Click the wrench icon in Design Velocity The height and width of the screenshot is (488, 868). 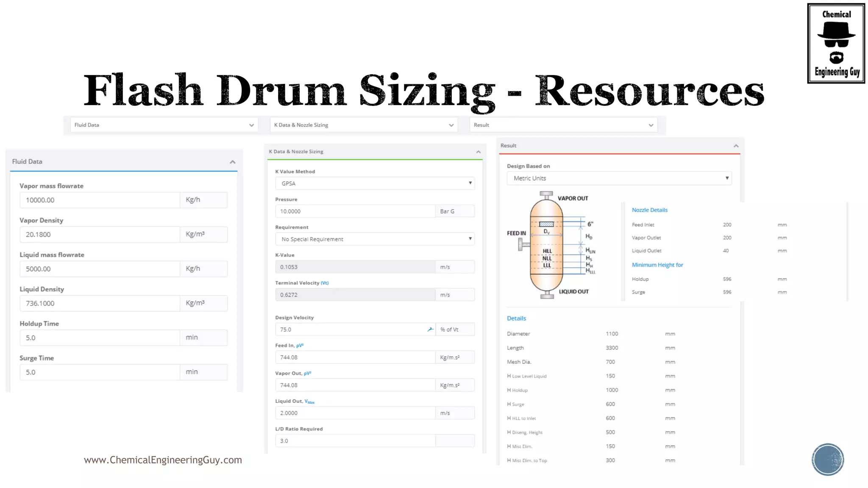430,329
